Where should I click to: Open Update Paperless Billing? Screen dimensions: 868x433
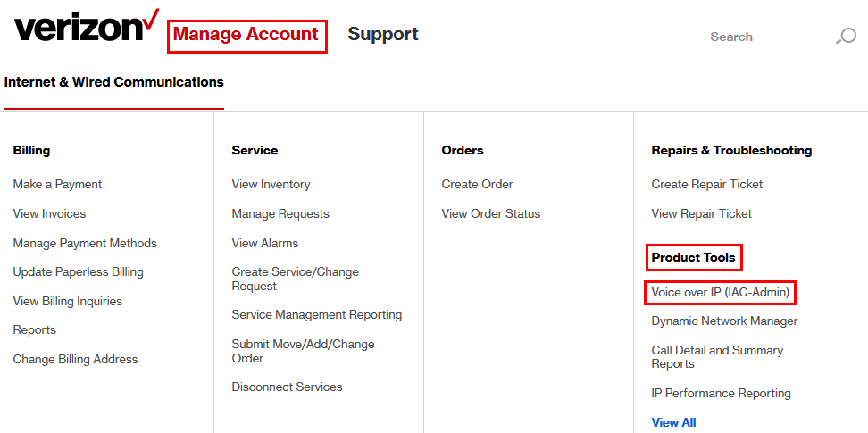pos(78,272)
